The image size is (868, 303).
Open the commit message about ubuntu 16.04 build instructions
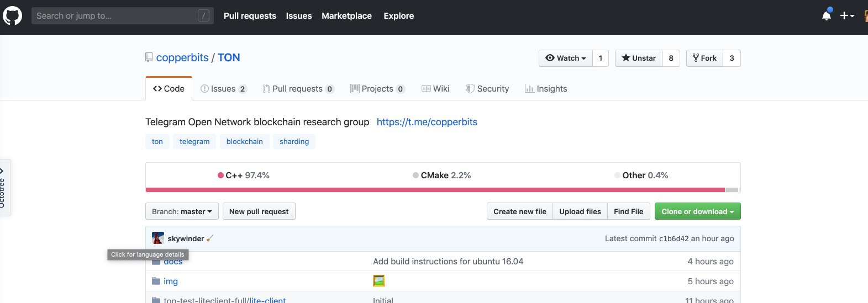(448, 262)
